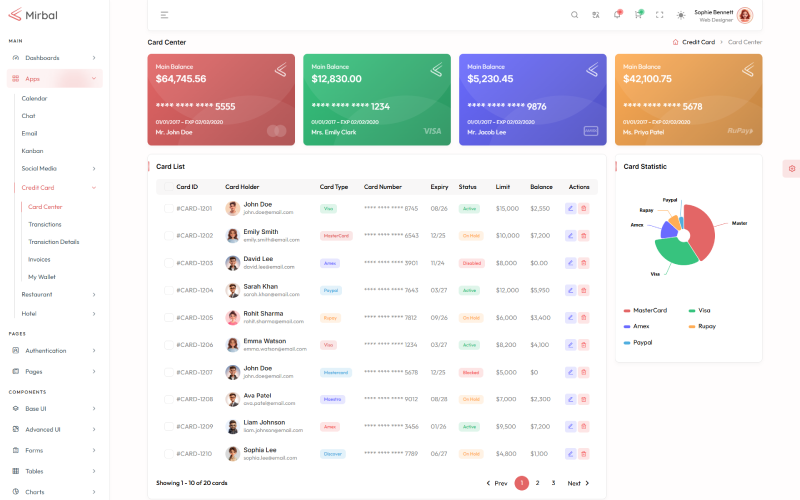Open the Kanban sidebar item
Image resolution: width=800 pixels, height=500 pixels.
32,150
